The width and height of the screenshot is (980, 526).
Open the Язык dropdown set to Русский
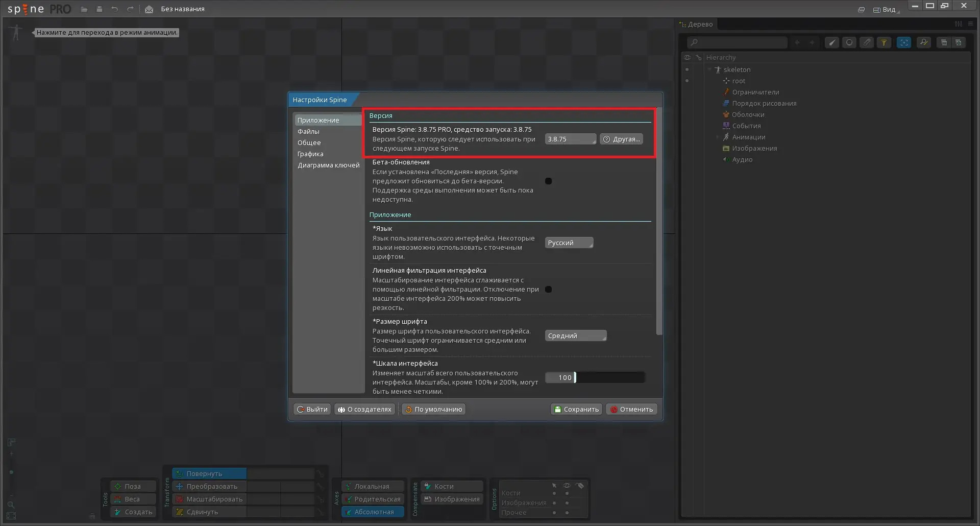point(569,243)
